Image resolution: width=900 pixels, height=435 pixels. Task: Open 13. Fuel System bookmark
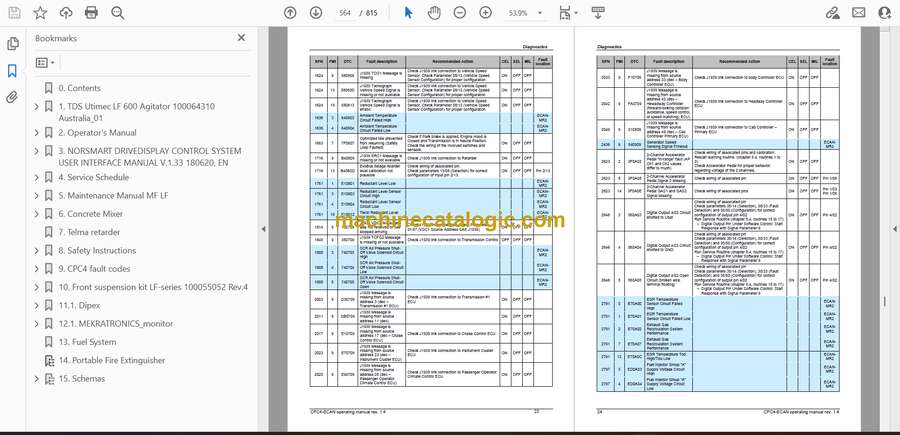point(87,342)
